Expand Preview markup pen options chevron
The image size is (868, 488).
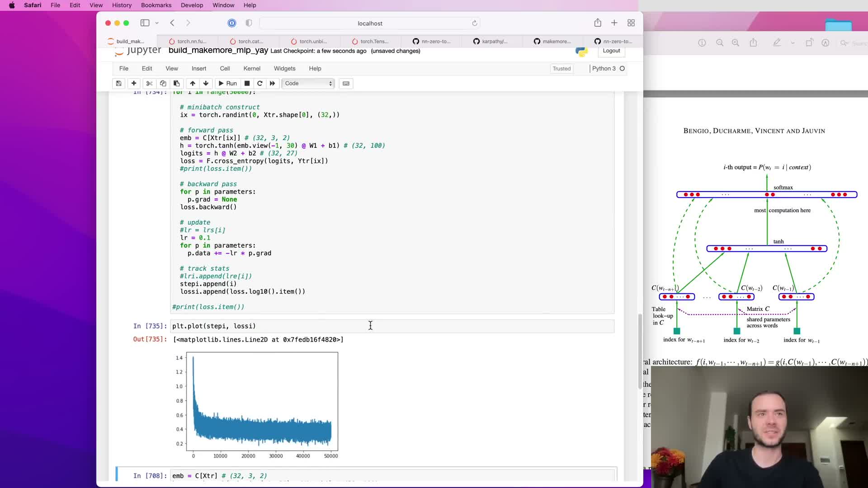tap(793, 43)
